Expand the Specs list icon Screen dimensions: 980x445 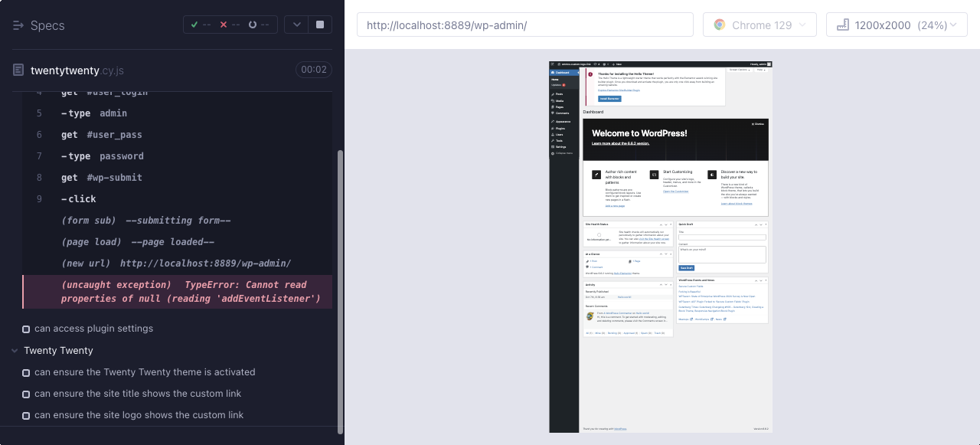click(x=18, y=25)
